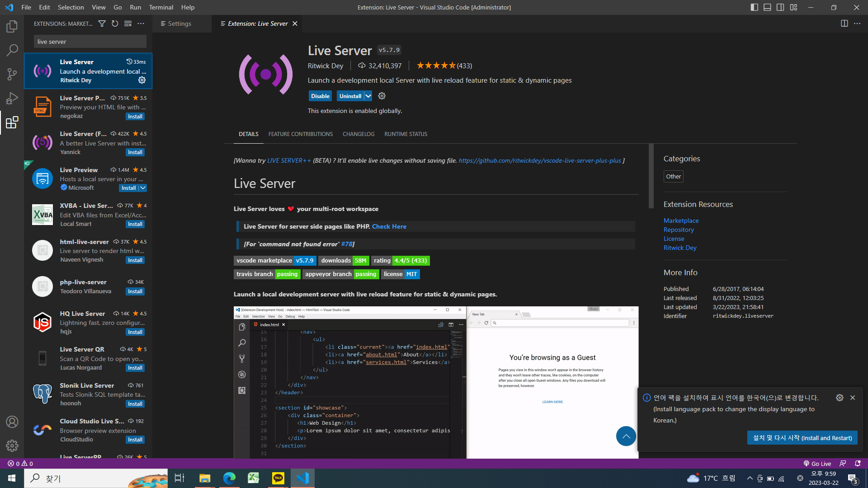Open the Repository resource link

click(679, 230)
